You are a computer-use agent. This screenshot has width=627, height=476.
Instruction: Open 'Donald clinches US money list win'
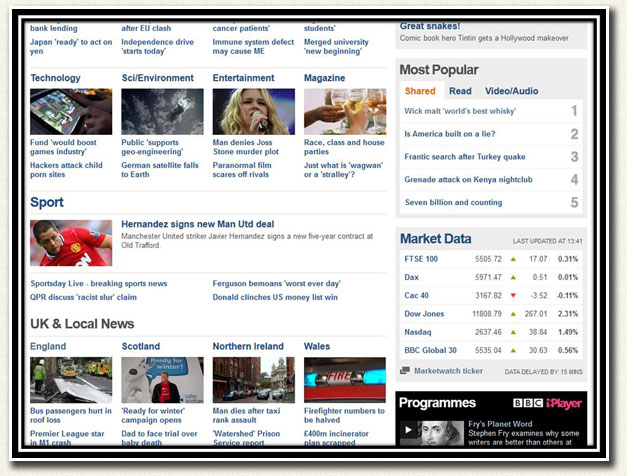point(275,297)
